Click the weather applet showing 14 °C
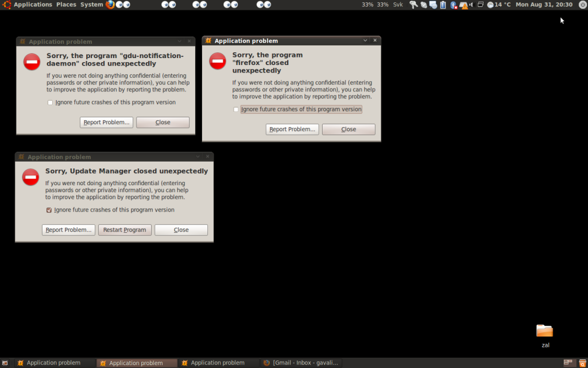This screenshot has height=368, width=588. (498, 5)
